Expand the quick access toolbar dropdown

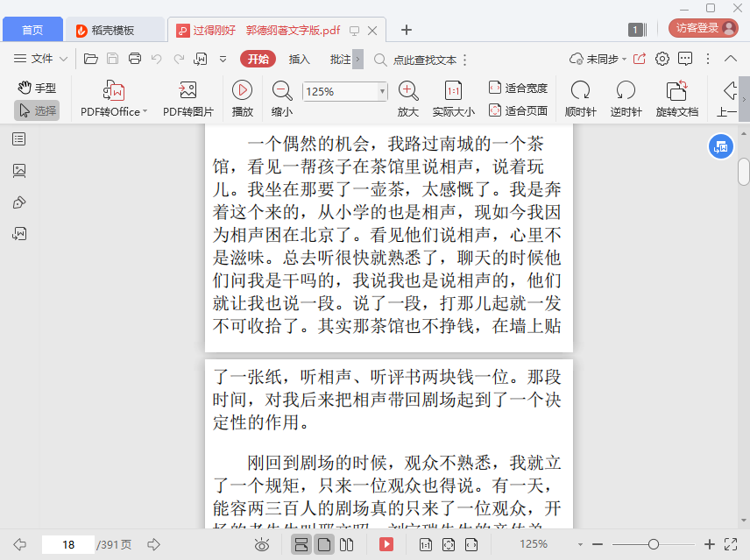[x=223, y=60]
